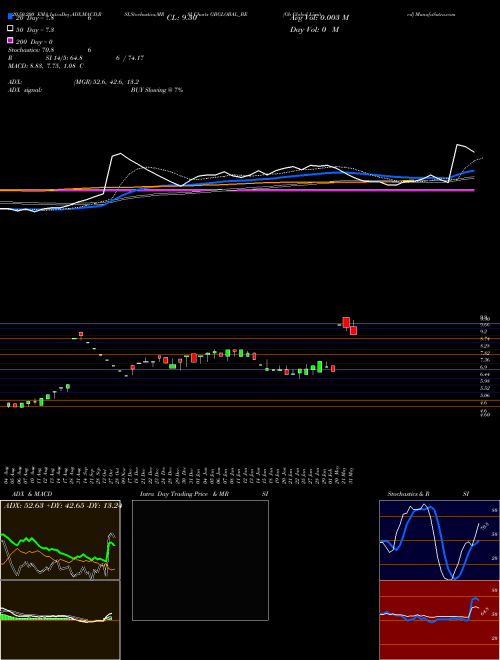Click the red-background RSI chart panel
The image size is (500, 660).
pos(439,620)
